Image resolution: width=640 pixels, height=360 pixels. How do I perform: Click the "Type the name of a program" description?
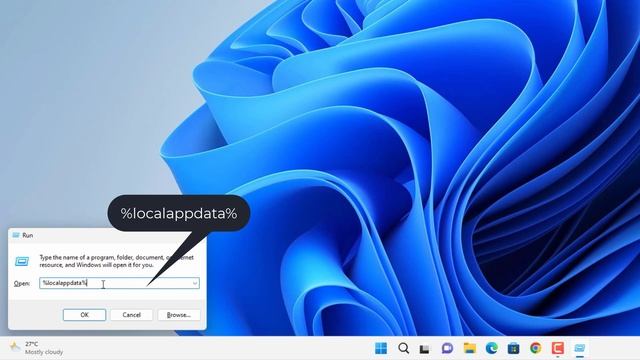(117, 261)
